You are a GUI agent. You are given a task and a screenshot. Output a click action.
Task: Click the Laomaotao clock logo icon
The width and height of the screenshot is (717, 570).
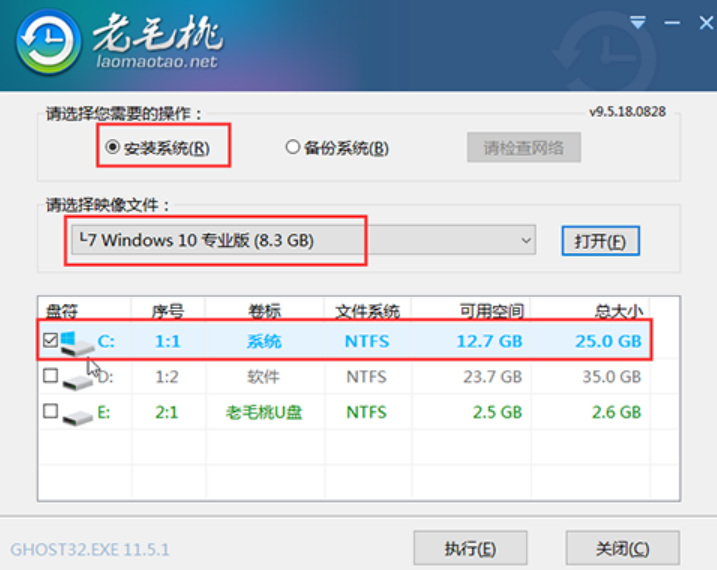[48, 42]
